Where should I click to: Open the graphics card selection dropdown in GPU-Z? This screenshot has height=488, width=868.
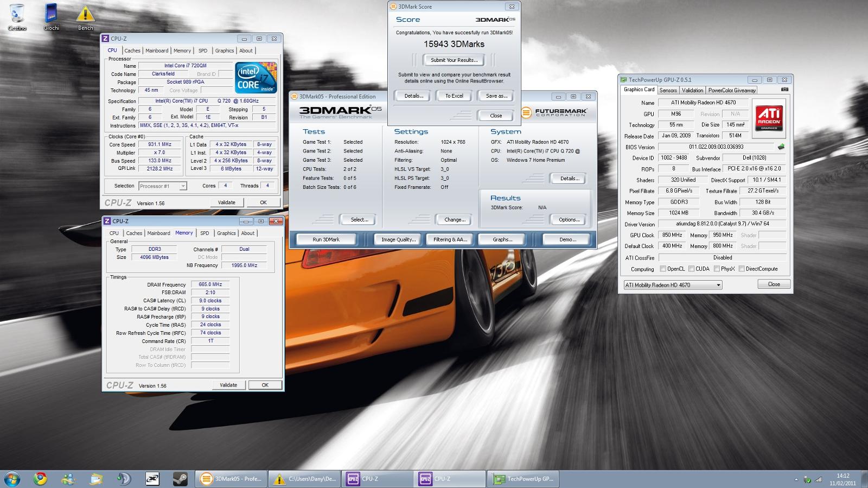tap(673, 285)
